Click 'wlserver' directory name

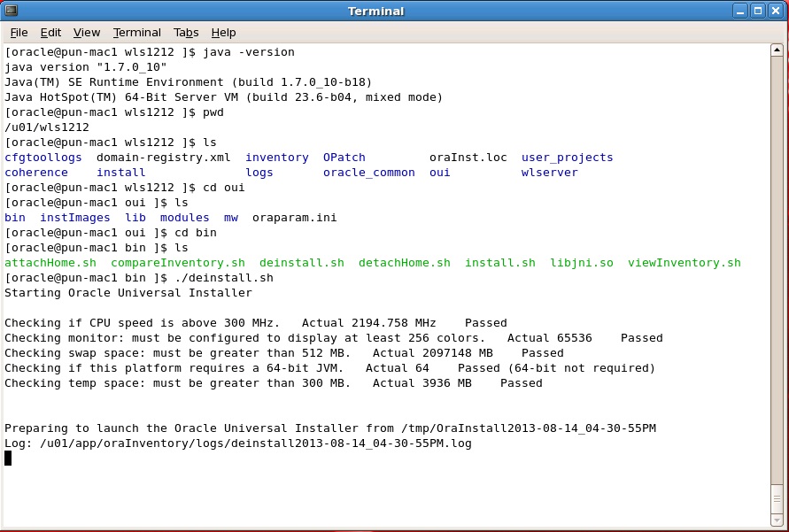550,173
